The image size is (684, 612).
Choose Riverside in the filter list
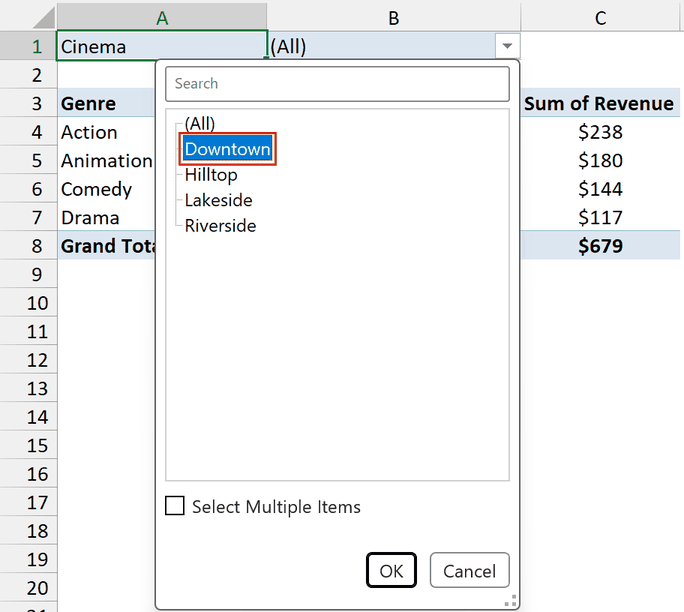[220, 226]
